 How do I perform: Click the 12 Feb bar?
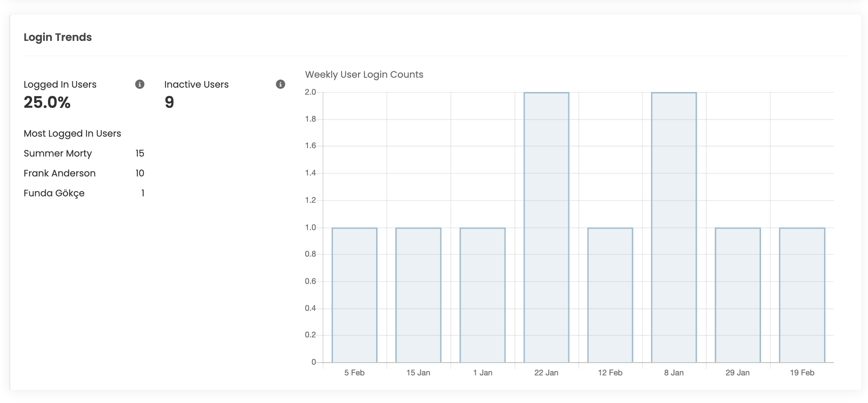(610, 295)
